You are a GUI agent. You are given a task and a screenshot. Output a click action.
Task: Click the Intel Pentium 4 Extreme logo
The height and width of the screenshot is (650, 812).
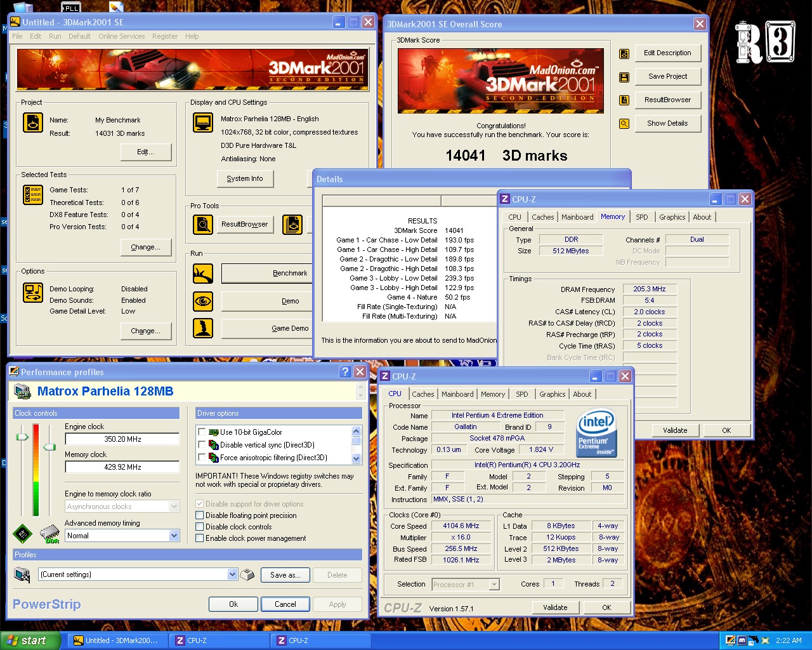596,434
